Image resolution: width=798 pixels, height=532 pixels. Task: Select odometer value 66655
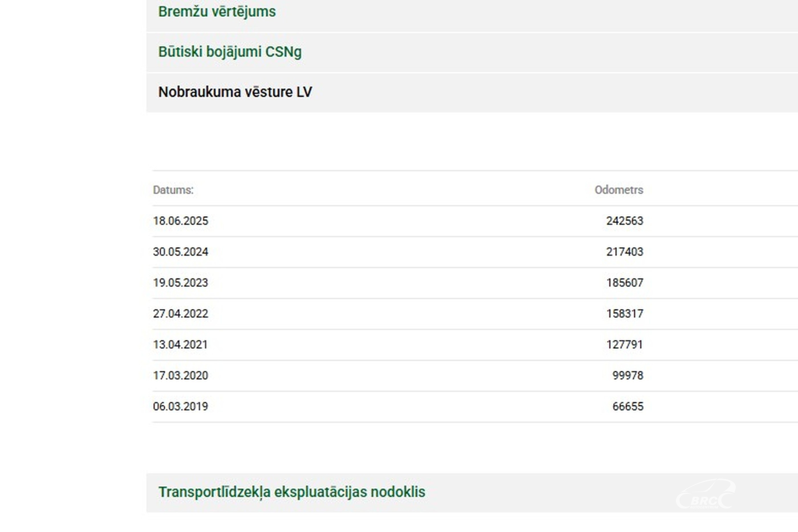628,406
